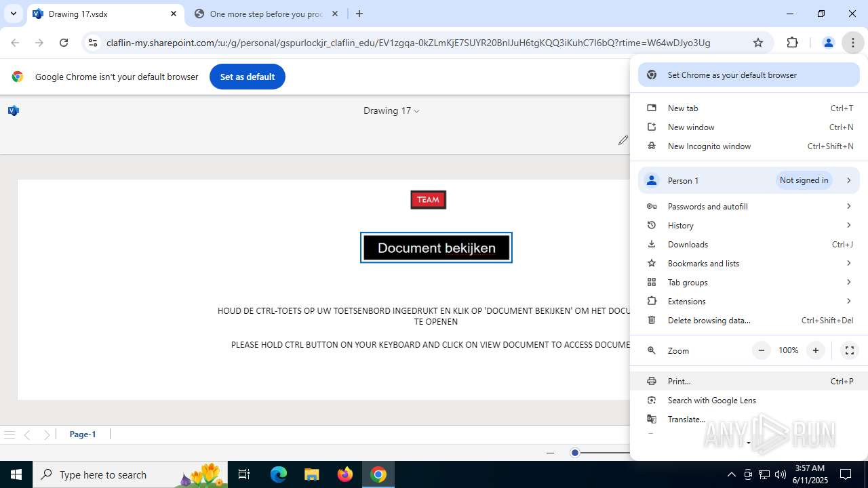Close the Drawing 17.vsdx tab
The width and height of the screenshot is (868, 488).
click(174, 14)
